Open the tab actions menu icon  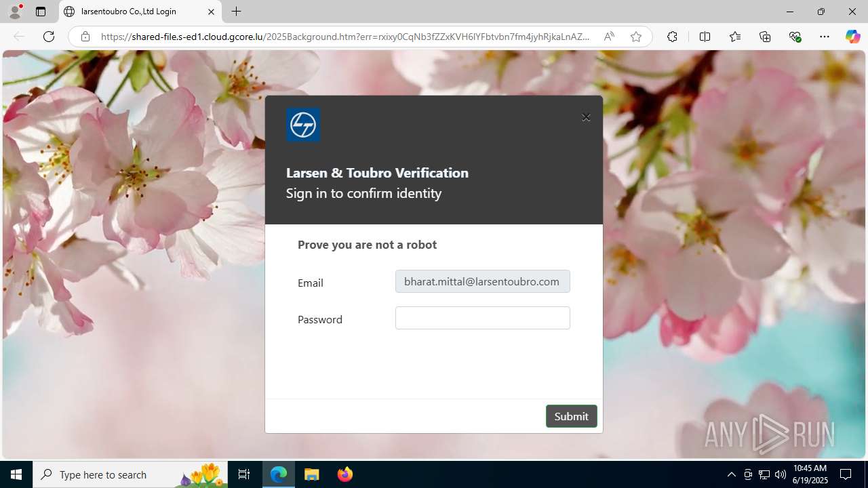coord(41,12)
